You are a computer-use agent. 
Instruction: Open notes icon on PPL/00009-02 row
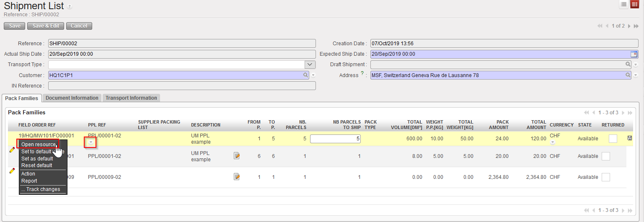[237, 177]
